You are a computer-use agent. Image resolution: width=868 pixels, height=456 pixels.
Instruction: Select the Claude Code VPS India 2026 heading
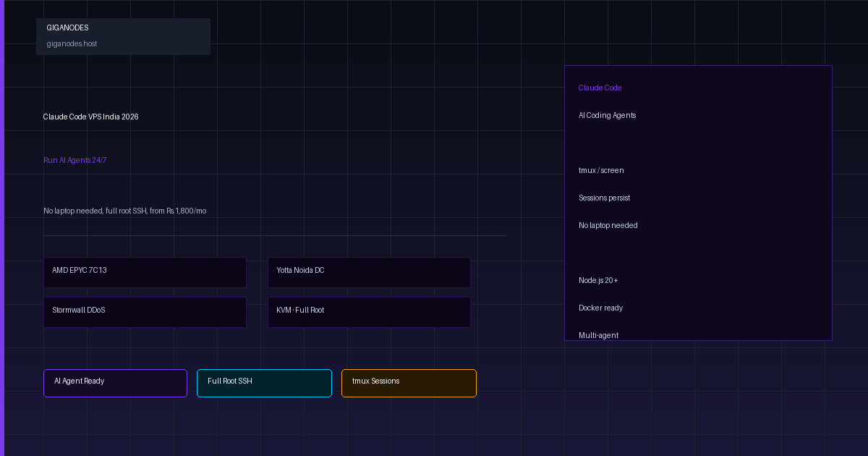point(90,117)
